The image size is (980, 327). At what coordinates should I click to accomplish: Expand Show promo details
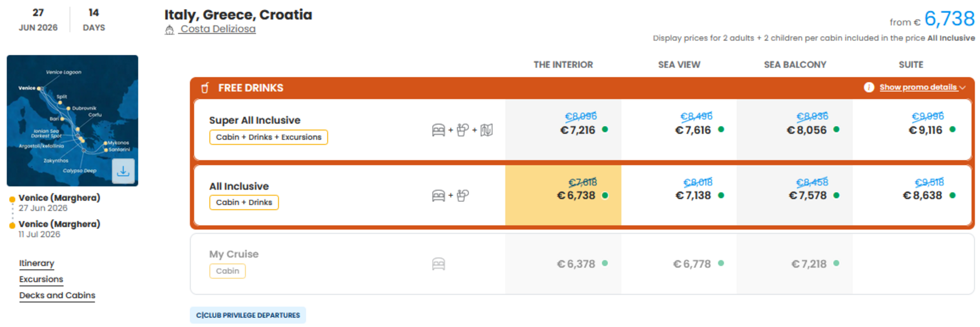point(918,87)
